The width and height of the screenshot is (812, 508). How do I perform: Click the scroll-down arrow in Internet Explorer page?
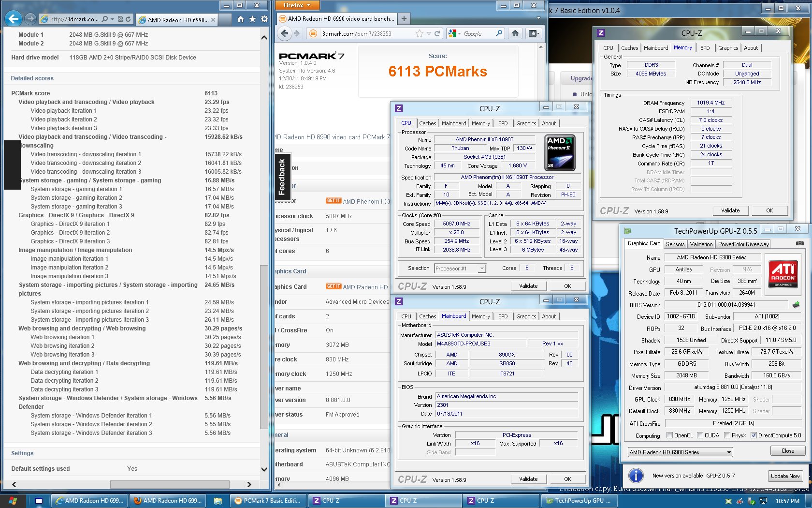point(263,469)
